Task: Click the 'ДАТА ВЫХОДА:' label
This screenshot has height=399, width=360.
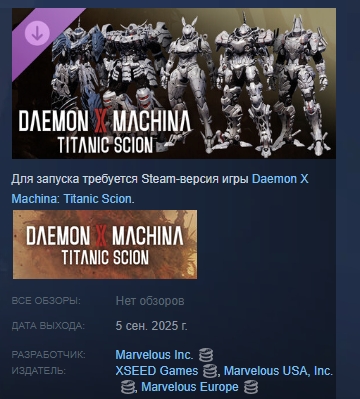Action: 48,326
